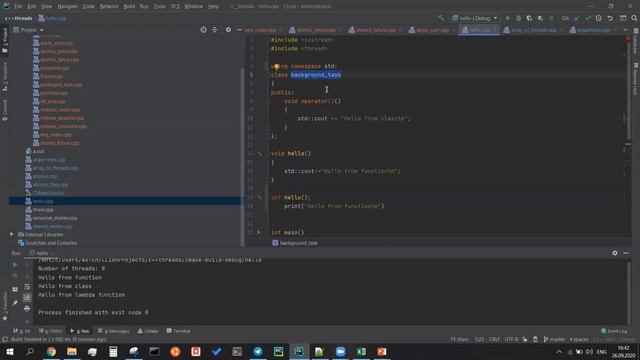This screenshot has height=360, width=640.
Task: Click the rollback arrow icon
Action: click(610, 18)
